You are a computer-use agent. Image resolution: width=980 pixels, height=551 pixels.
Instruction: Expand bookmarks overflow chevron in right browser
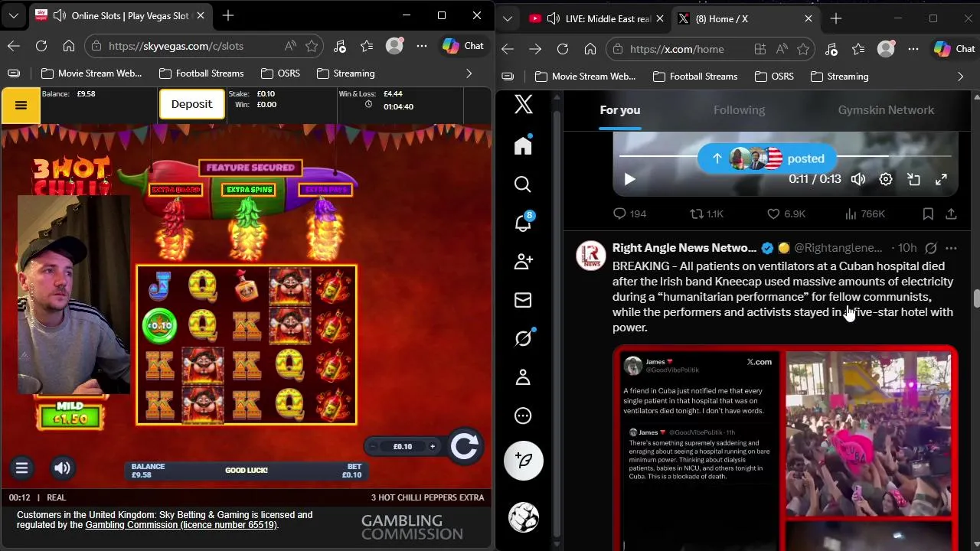[960, 77]
